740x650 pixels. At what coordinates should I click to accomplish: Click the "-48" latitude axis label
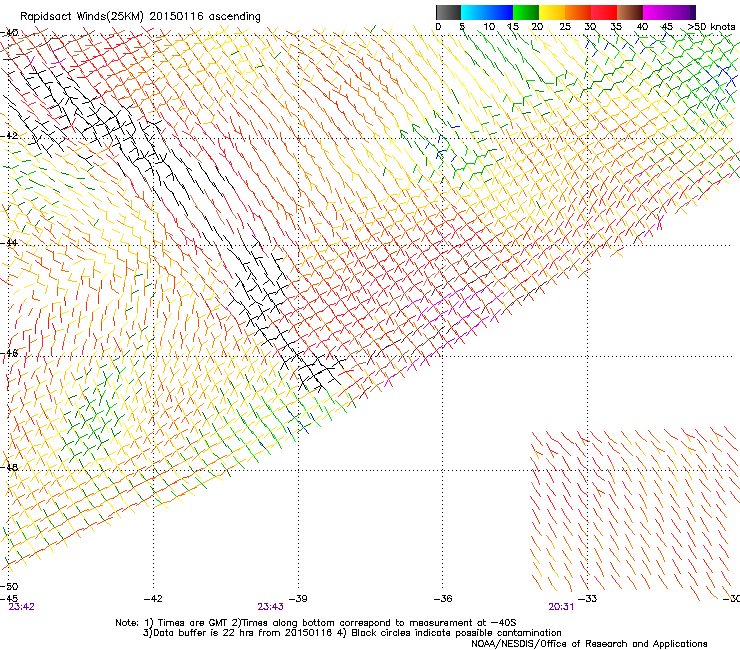coord(9,467)
